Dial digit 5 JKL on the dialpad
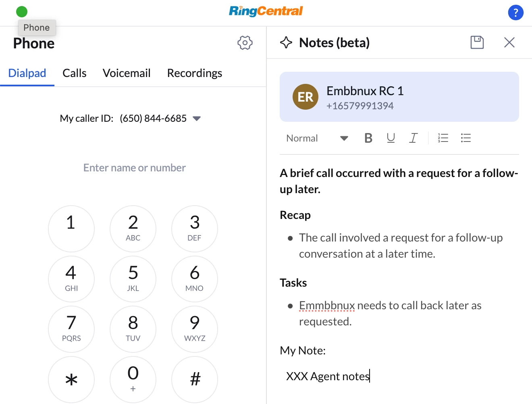 pos(133,279)
